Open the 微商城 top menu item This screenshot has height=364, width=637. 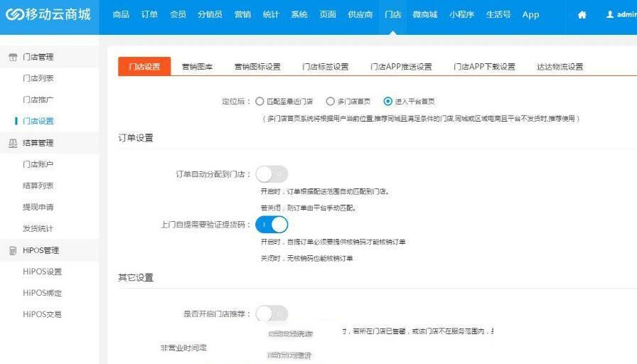425,14
